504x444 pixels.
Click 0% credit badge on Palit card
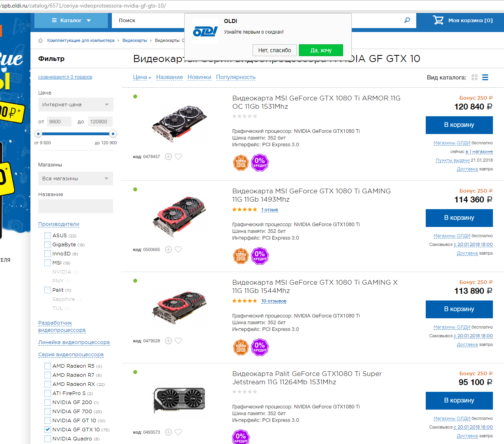241,437
